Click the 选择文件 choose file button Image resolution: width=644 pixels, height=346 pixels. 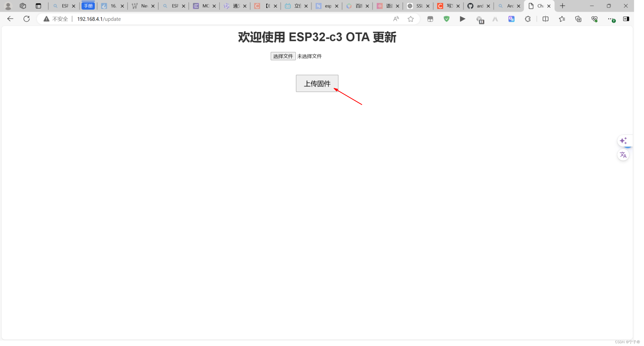coord(283,56)
